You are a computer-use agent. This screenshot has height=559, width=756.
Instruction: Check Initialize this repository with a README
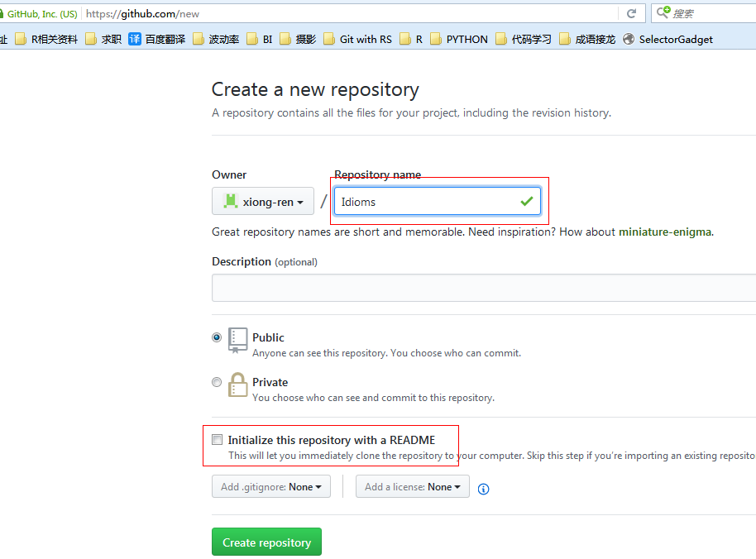217,439
